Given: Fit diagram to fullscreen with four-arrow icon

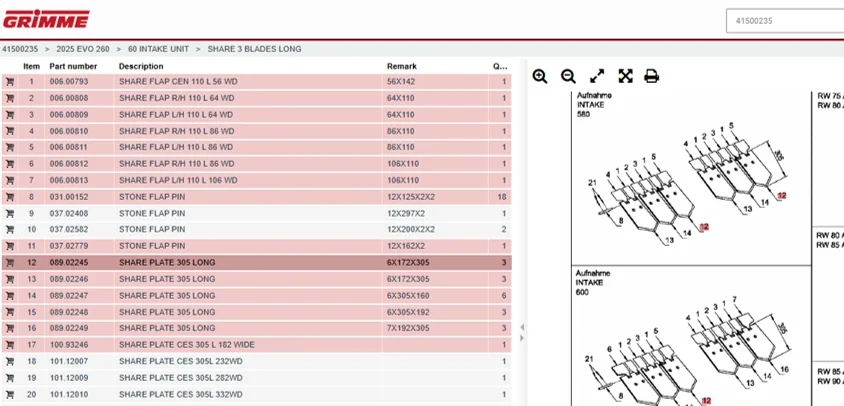Looking at the screenshot, I should (625, 76).
